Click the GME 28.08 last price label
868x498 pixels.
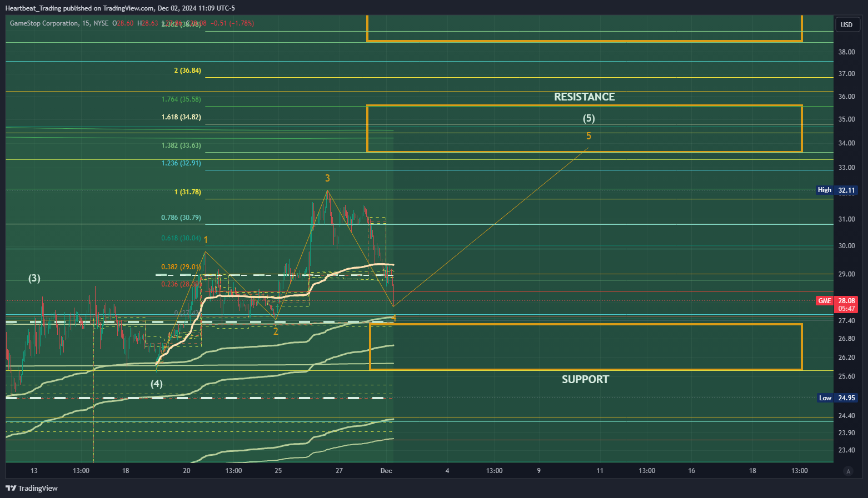tap(837, 304)
